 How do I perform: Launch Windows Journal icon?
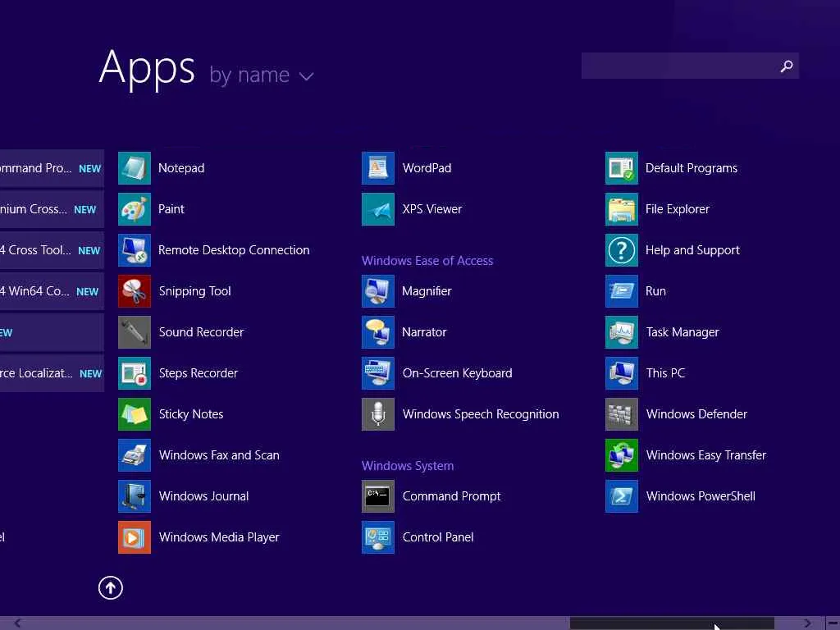134,496
